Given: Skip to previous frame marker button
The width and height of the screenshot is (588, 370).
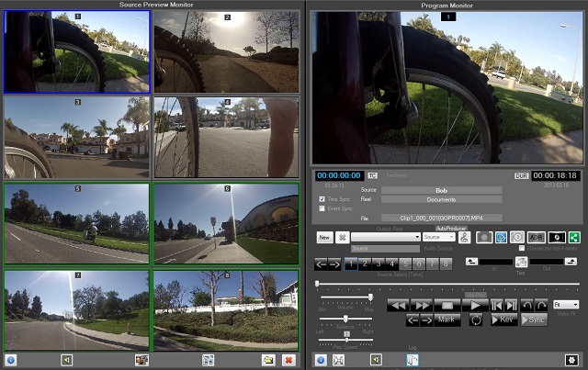Looking at the screenshot, I should [497, 305].
